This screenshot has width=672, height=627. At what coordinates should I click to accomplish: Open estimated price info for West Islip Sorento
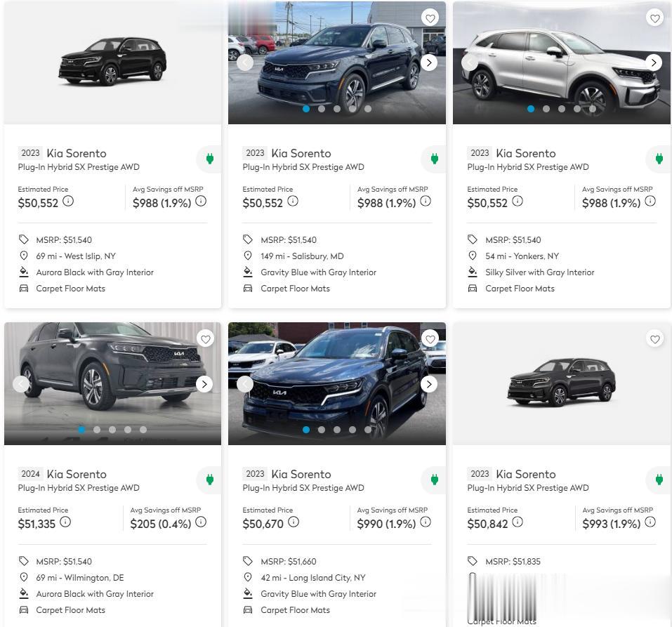click(x=68, y=201)
